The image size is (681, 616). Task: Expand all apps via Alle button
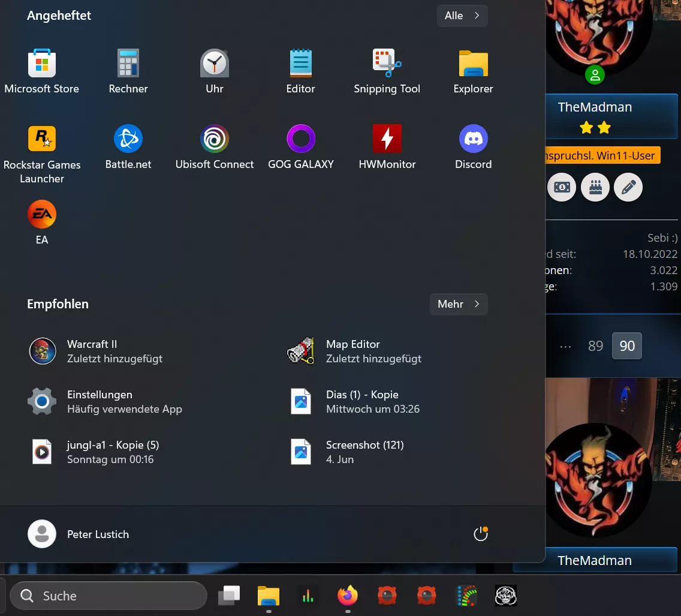(x=462, y=16)
